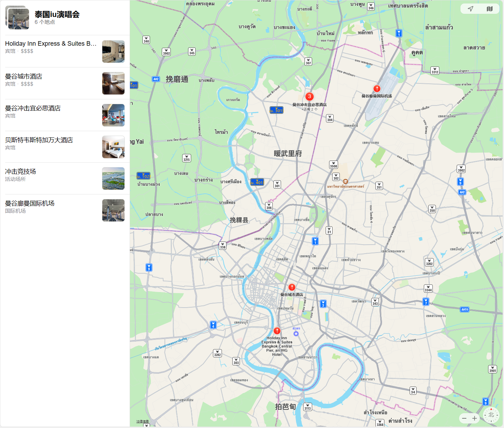Click the AH19 highway badge
This screenshot has height=428, width=504.
click(465, 310)
